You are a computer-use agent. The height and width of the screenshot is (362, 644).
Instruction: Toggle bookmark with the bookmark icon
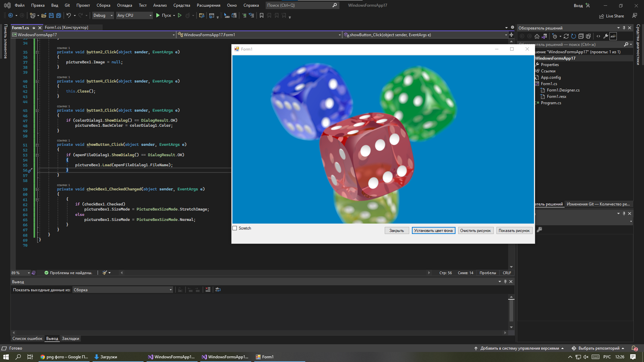[262, 15]
